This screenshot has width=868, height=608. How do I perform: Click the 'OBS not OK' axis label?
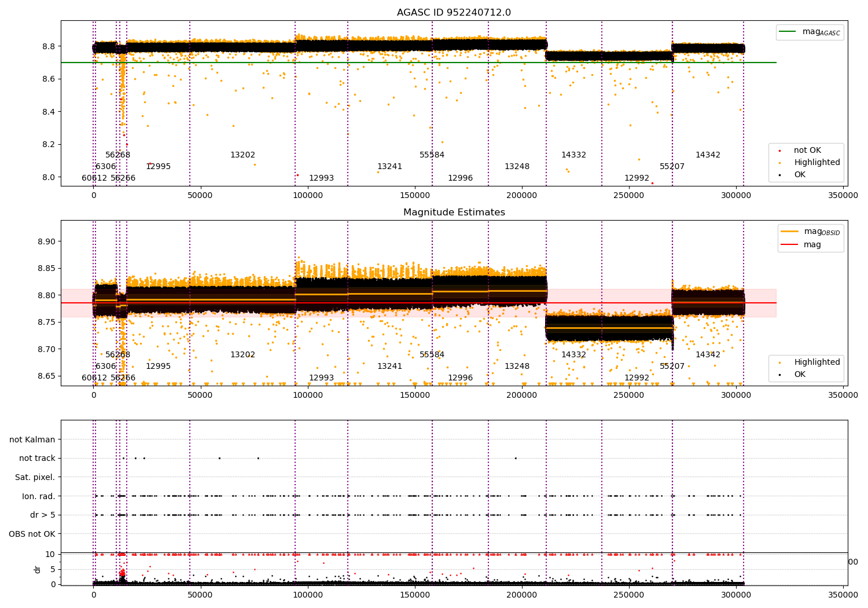tap(32, 534)
